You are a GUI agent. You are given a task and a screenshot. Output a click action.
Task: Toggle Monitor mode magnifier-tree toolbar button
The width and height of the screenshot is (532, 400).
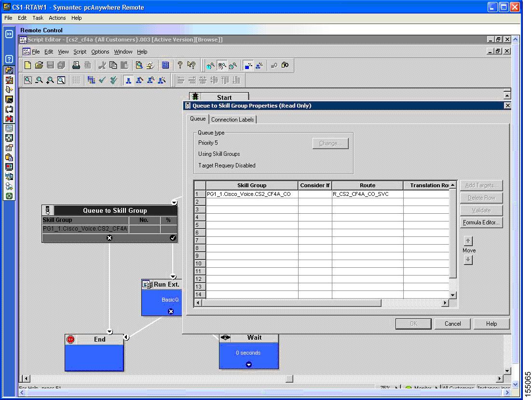coord(150,80)
